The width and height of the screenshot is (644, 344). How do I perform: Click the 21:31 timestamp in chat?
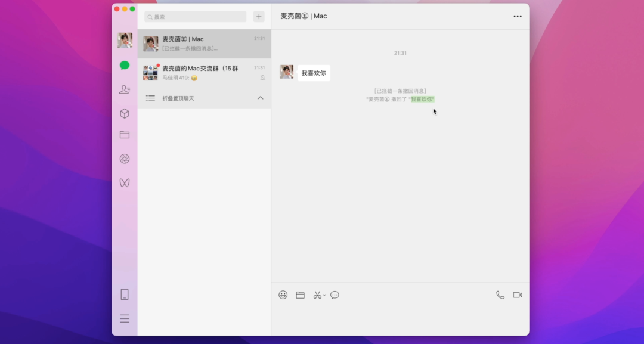coord(400,54)
